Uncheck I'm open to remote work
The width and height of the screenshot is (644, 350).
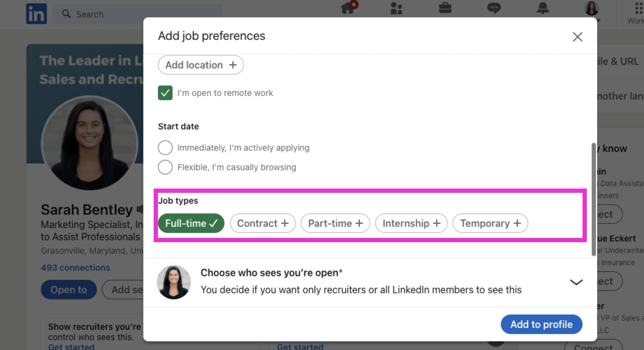165,93
